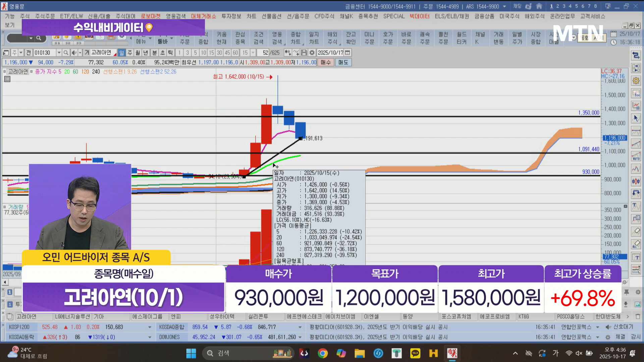Screen dimensions: 644x362
Task: Click the 매수 buy button
Action: (326, 62)
